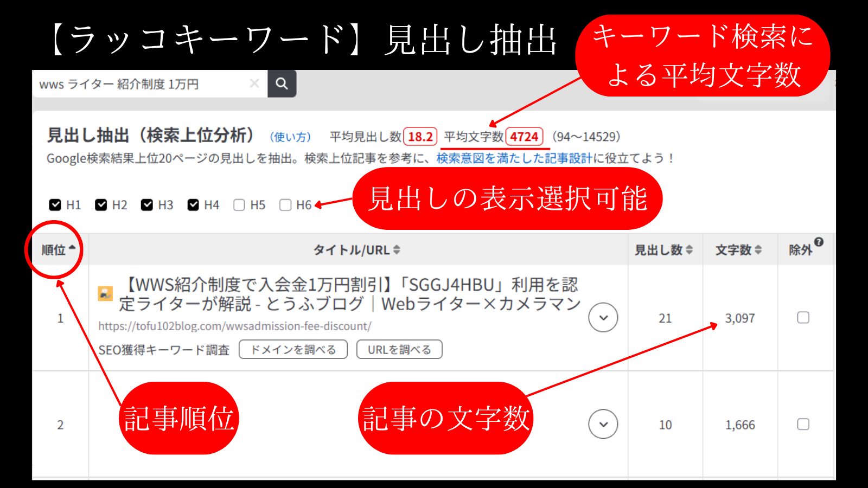868x488 pixels.
Task: Open the 使い方 link
Action: click(x=290, y=137)
